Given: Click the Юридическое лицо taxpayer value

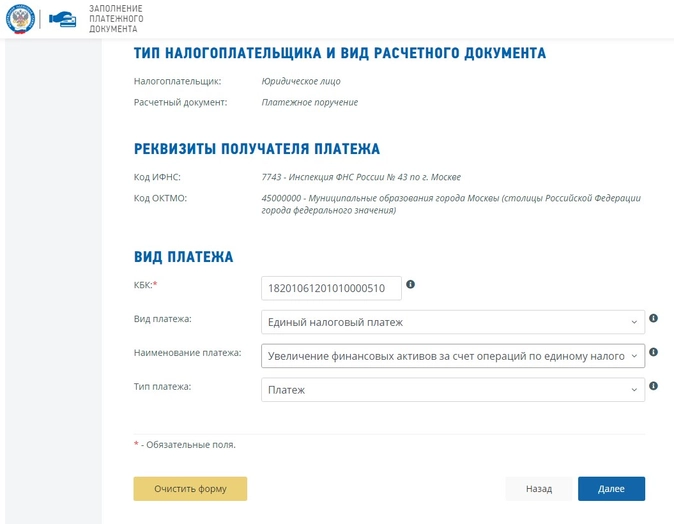Looking at the screenshot, I should coord(301,81).
